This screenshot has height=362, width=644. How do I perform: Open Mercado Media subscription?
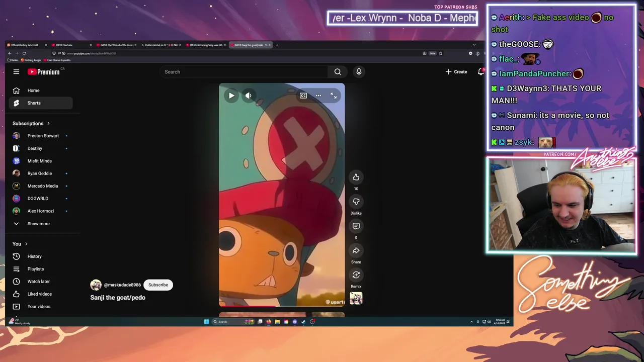point(41,186)
